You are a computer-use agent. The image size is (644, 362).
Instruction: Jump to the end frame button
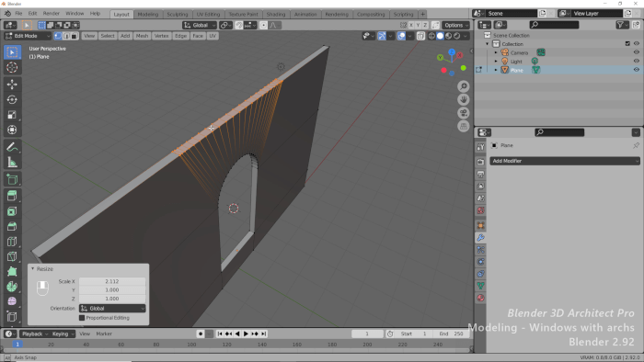coord(264,334)
